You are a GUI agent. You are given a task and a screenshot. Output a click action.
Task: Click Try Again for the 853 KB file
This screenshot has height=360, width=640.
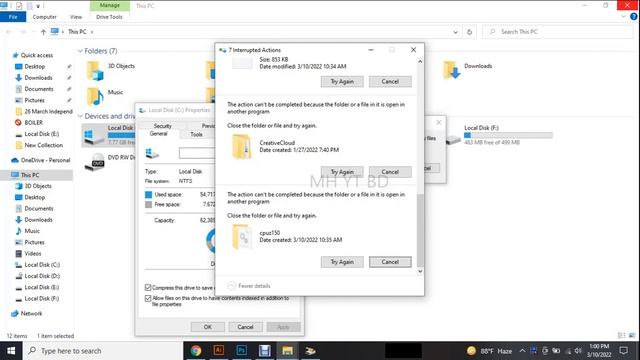coord(342,82)
